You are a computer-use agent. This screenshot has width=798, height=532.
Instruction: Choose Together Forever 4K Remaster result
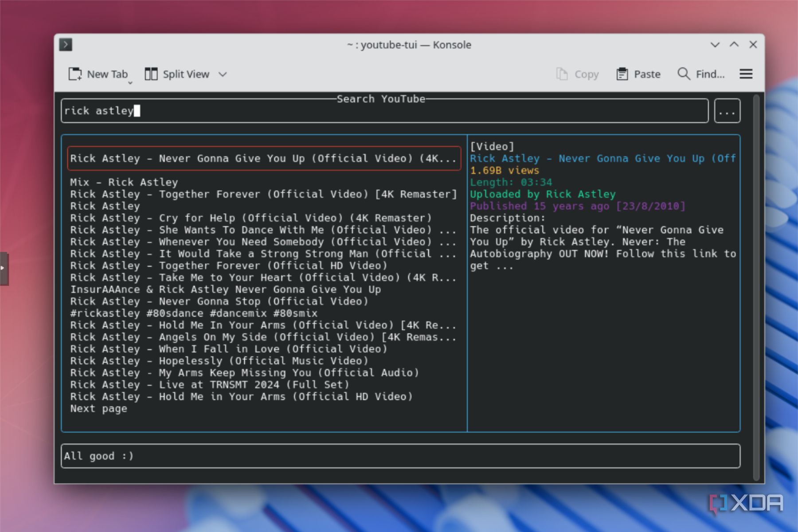tap(263, 194)
